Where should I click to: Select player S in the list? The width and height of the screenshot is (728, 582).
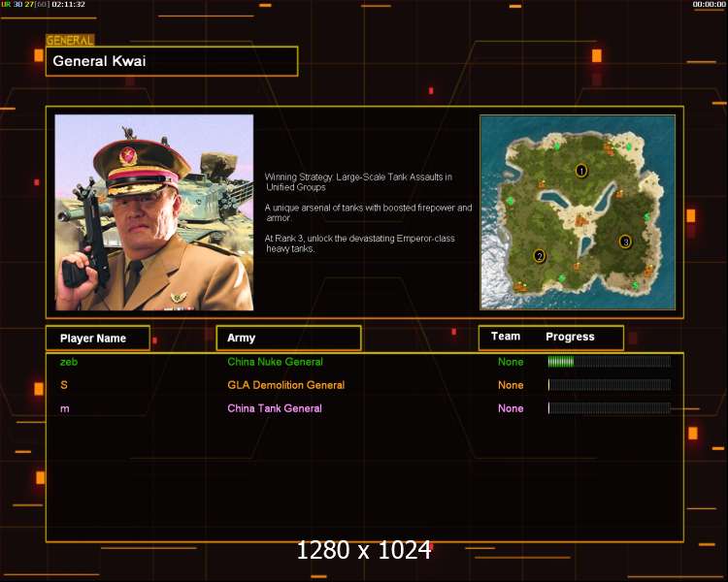coord(64,385)
